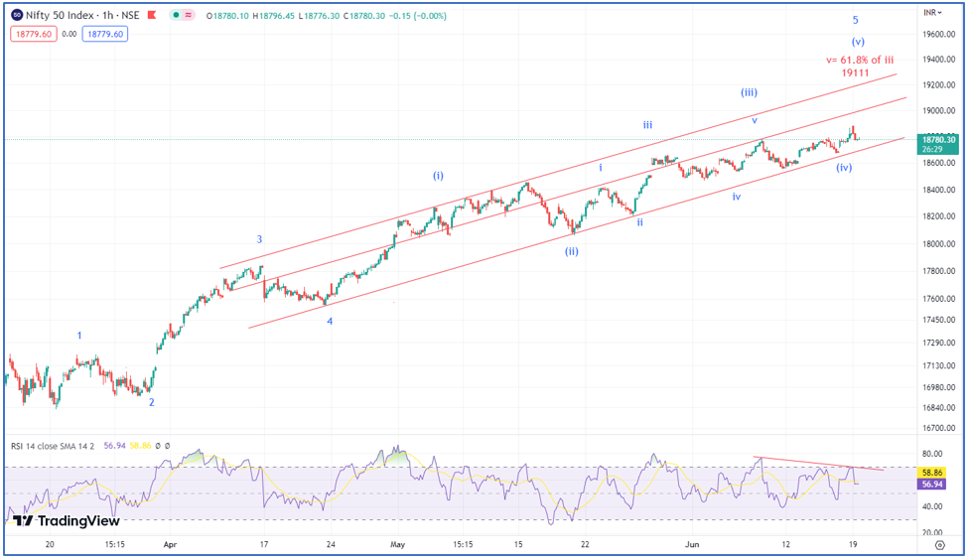Click the red sell price 18779.60 button

(x=34, y=34)
